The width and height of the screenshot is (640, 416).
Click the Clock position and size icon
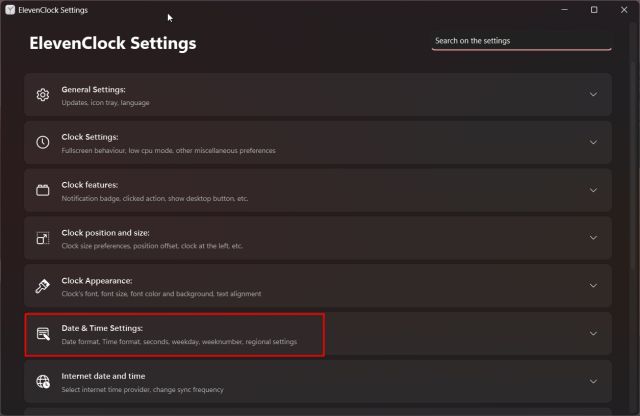(x=43, y=238)
